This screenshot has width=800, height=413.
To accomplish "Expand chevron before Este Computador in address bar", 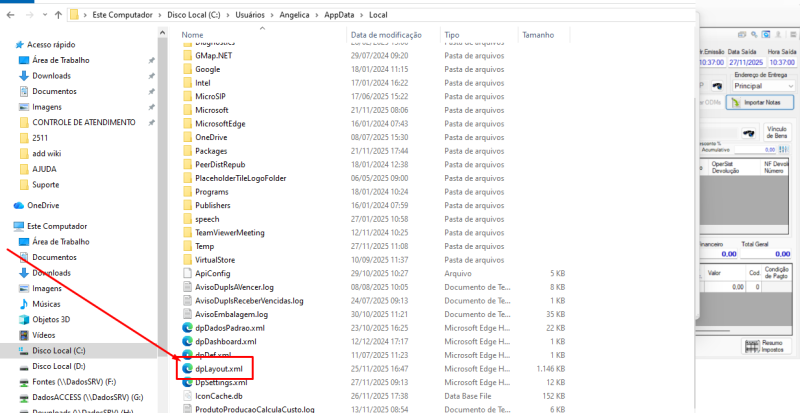I will click(85, 15).
